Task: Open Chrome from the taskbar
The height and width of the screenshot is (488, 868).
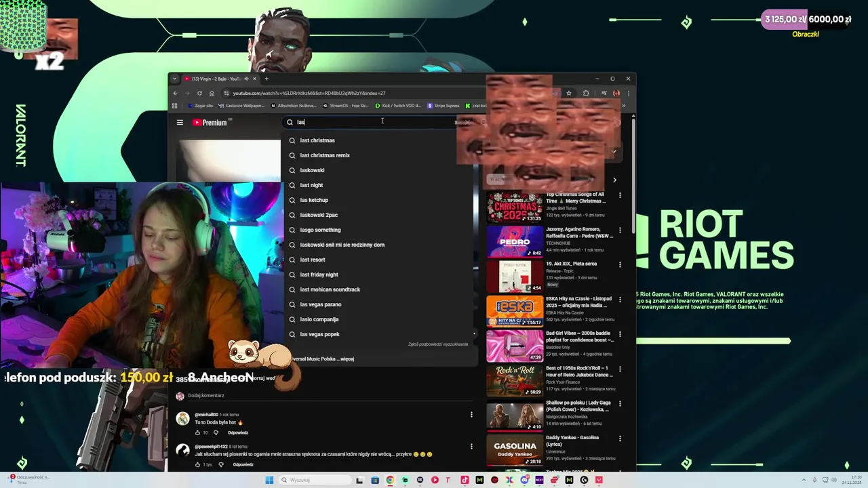Action: (x=390, y=480)
